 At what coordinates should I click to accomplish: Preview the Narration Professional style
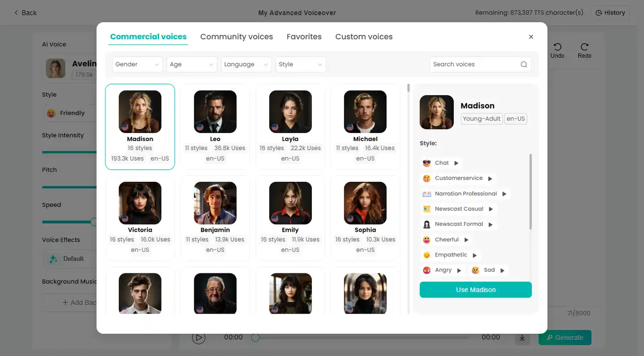[x=504, y=194]
